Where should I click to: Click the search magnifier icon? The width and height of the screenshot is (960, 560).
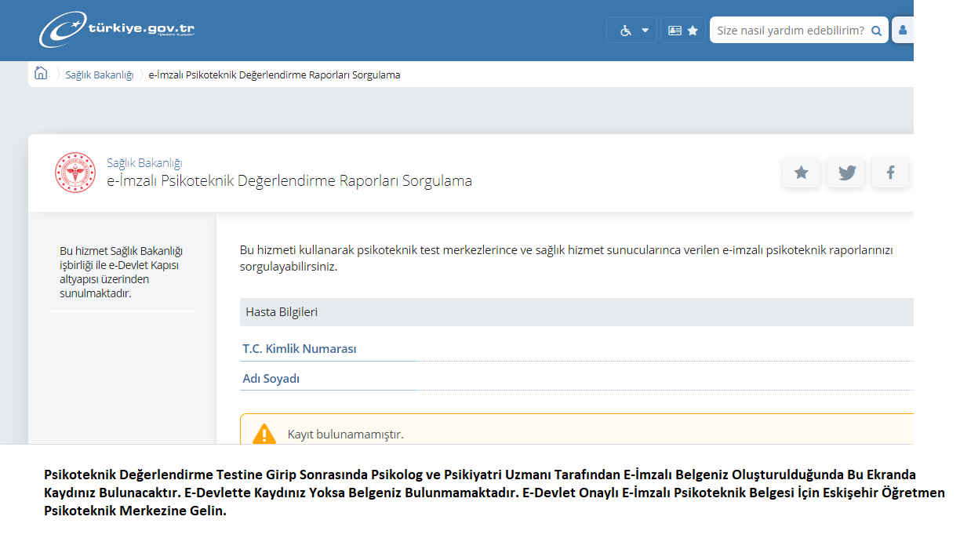(877, 31)
